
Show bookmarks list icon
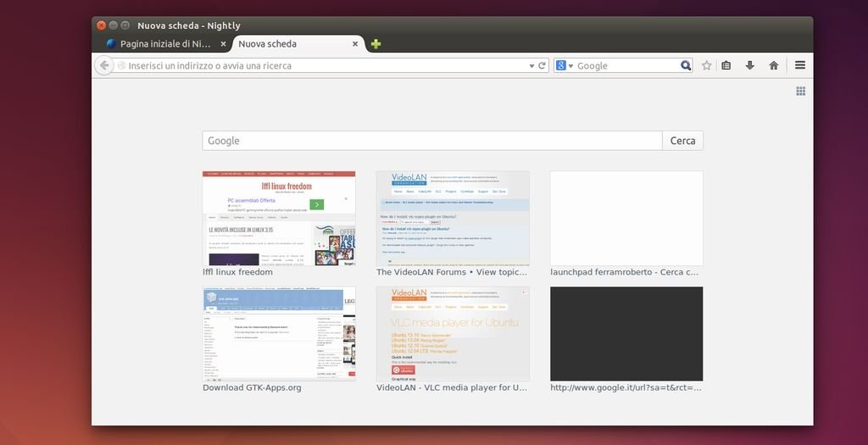pos(726,65)
